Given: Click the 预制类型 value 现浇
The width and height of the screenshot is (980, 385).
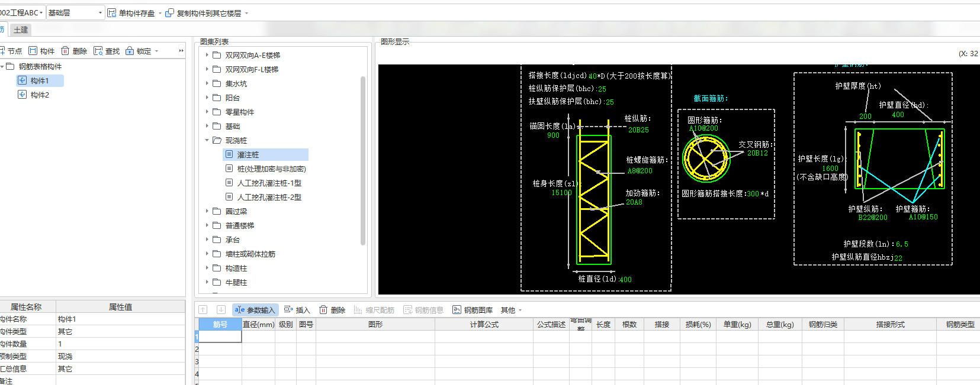Looking at the screenshot, I should pyautogui.click(x=120, y=356).
